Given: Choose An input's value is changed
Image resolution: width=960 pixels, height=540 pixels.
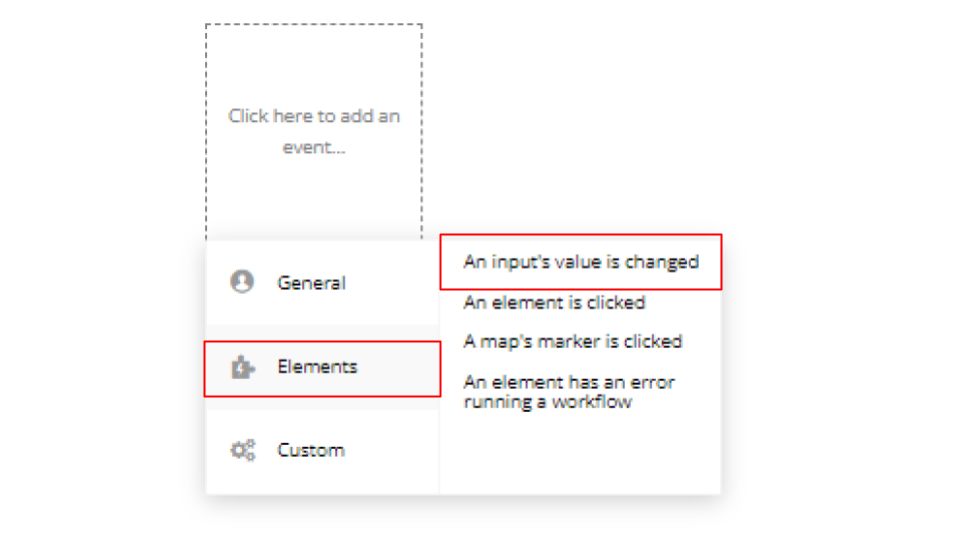Looking at the screenshot, I should [581, 262].
